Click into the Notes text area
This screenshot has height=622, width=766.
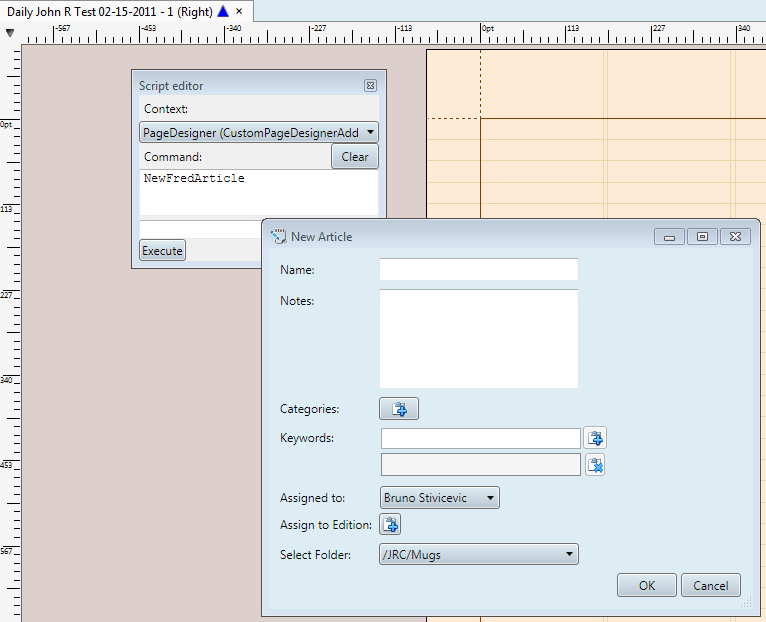pyautogui.click(x=479, y=339)
